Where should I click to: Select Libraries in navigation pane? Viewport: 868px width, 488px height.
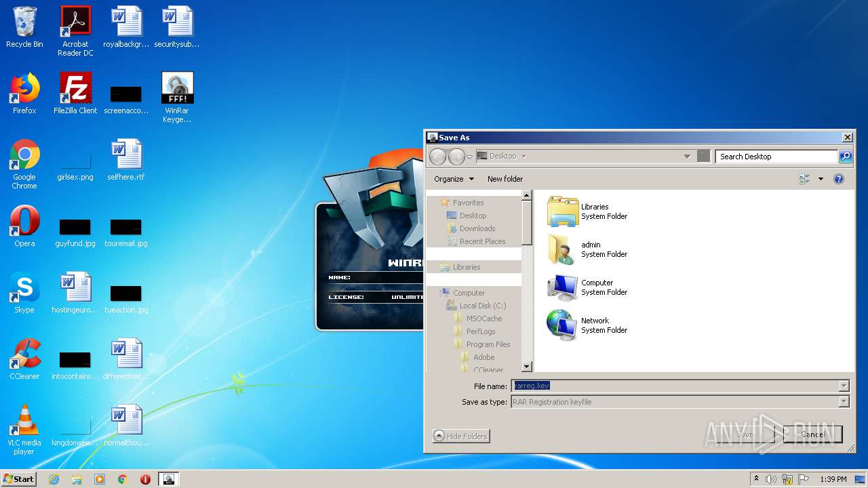tap(460, 267)
